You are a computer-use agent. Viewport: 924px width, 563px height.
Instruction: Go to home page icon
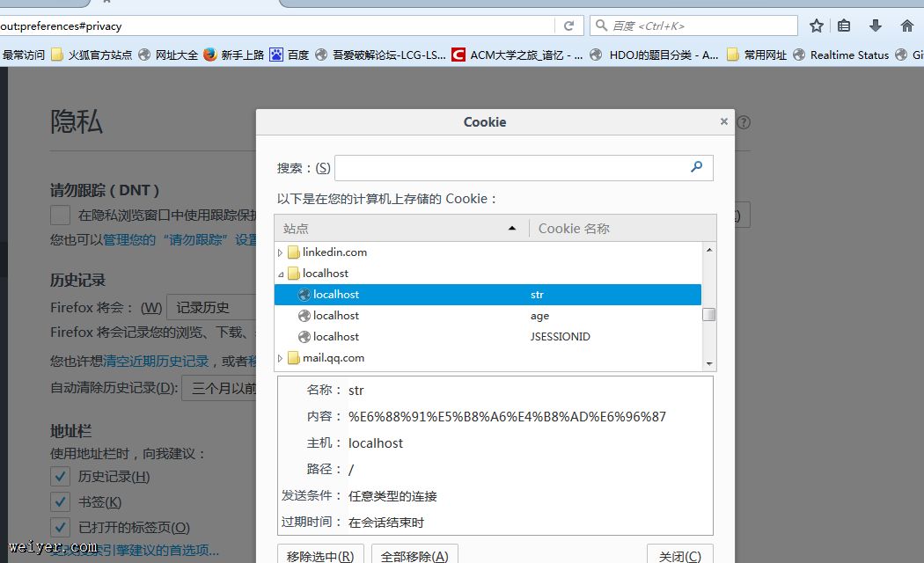coord(906,26)
